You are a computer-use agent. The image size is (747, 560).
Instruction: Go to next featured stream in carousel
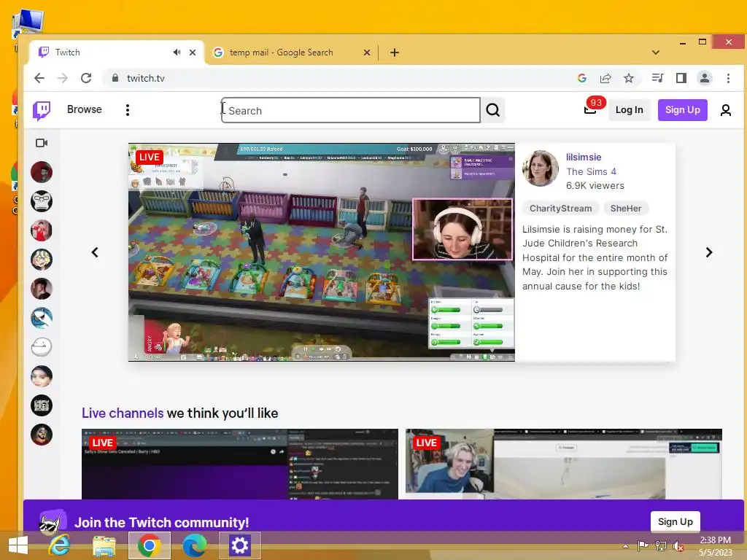point(709,252)
